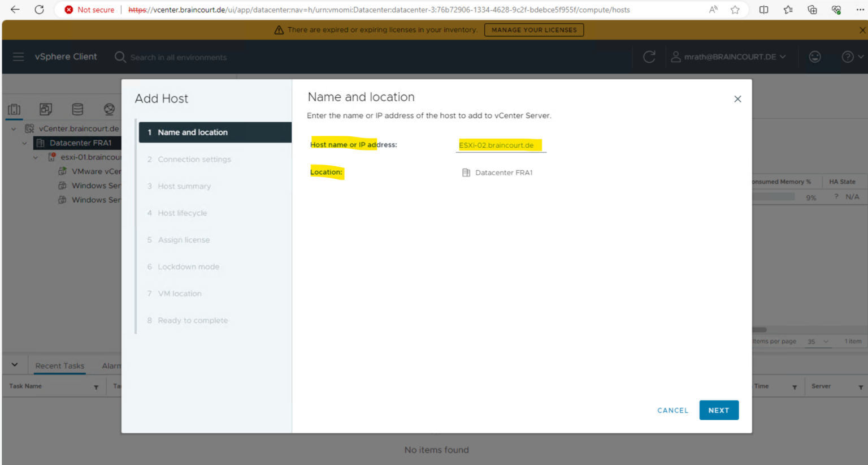Collapse the Datacenter FRA1 tree node
868x465 pixels.
pos(24,143)
